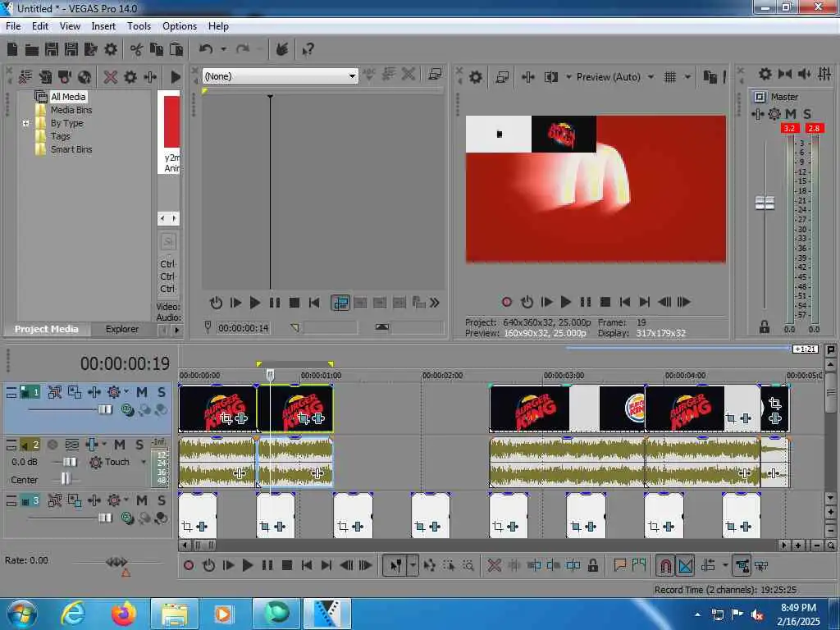Open Project Properties gear in main toolbar

(x=111, y=49)
